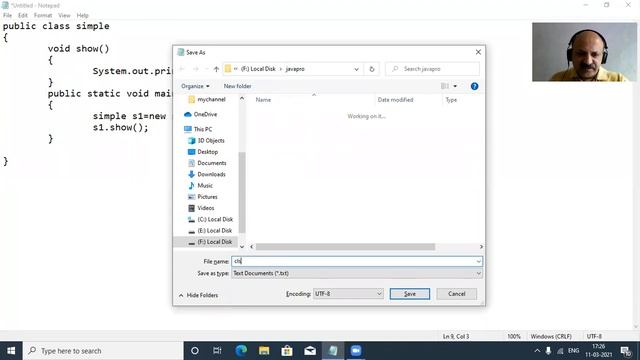Select (C:) Local Disk in sidebar
Image resolution: width=640 pixels, height=360 pixels.
click(211, 219)
